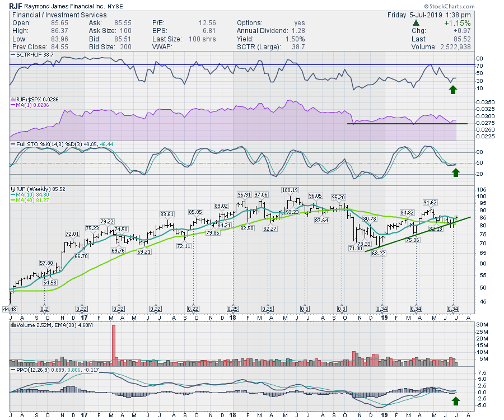Click the 'MA(10) 84.80' legend entry

[30, 195]
